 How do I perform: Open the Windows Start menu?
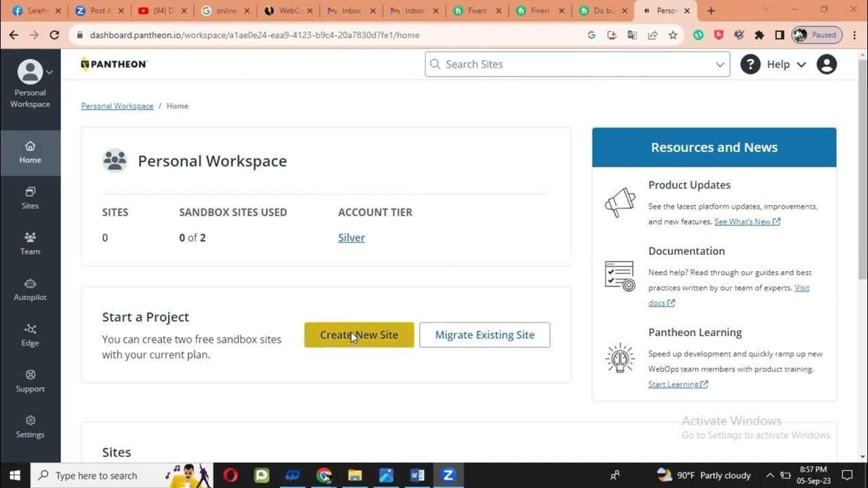[x=15, y=475]
